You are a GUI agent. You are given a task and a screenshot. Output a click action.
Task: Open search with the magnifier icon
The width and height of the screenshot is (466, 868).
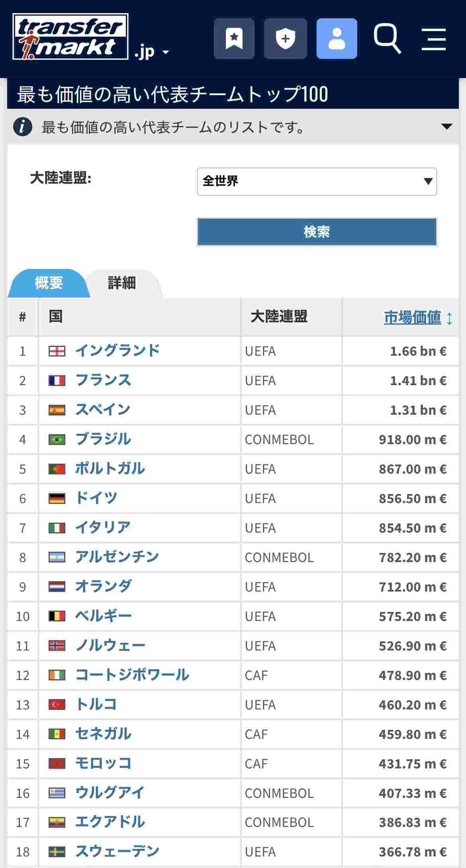coord(387,39)
